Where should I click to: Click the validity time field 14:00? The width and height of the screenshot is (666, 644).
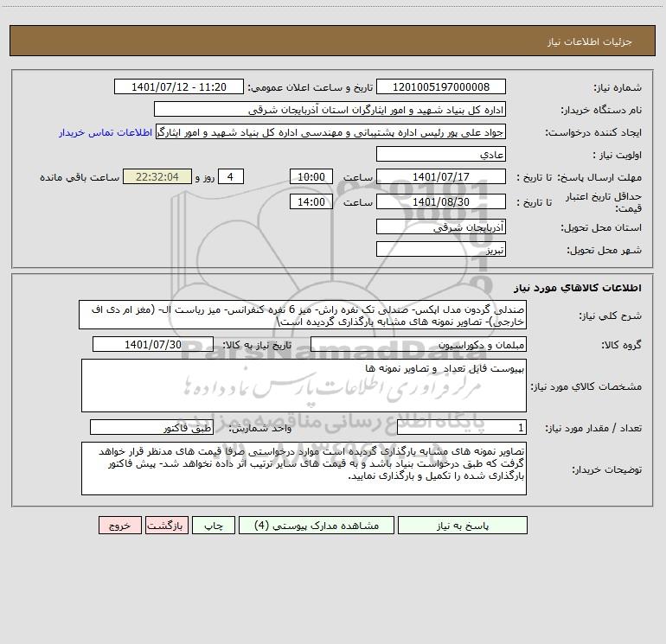311,201
